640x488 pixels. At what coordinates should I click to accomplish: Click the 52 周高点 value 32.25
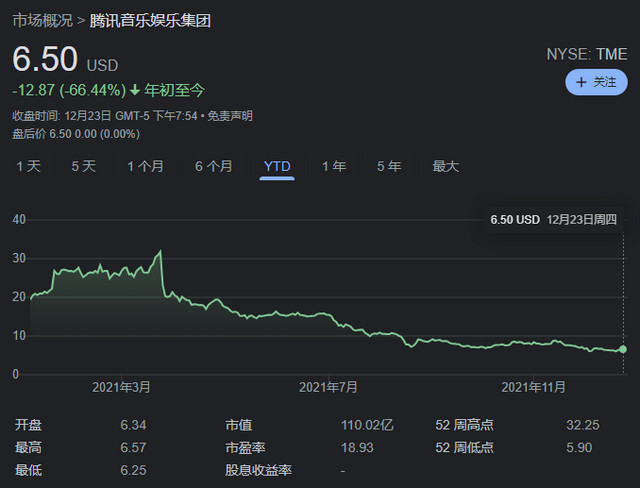click(x=581, y=425)
